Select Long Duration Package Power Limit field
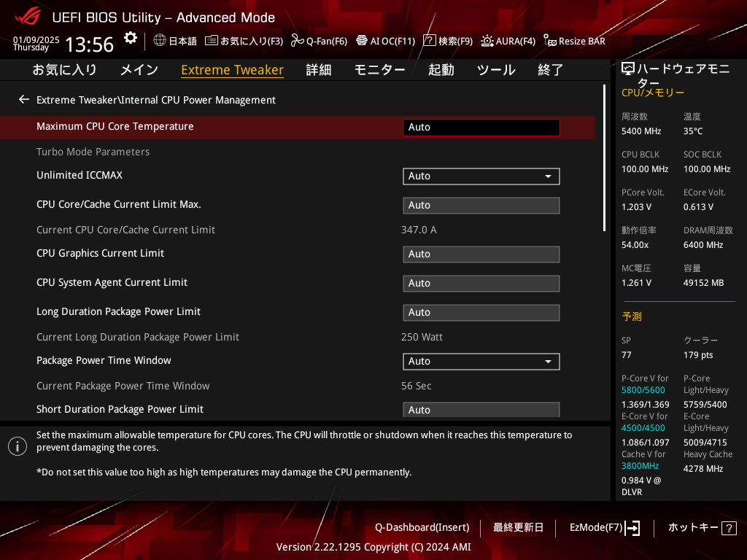 pos(481,313)
